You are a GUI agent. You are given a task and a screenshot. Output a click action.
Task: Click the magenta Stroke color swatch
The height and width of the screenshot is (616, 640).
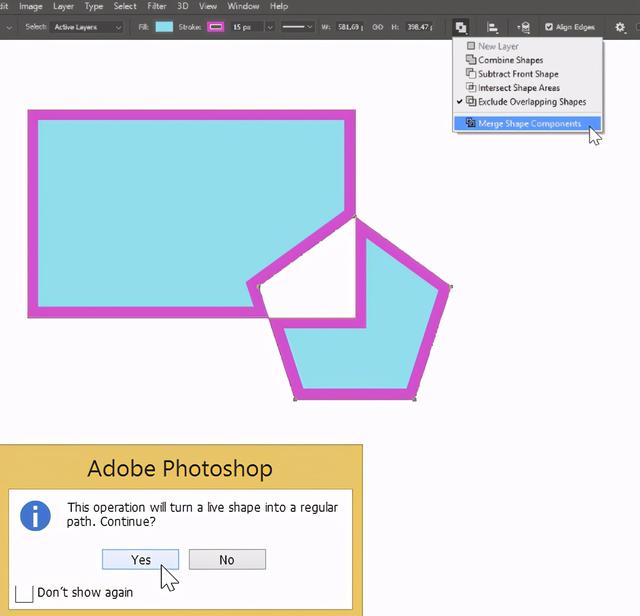click(216, 27)
